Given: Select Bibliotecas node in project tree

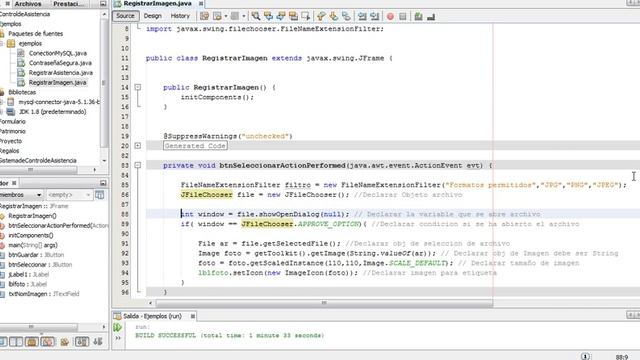Looking at the screenshot, I should (x=22, y=92).
